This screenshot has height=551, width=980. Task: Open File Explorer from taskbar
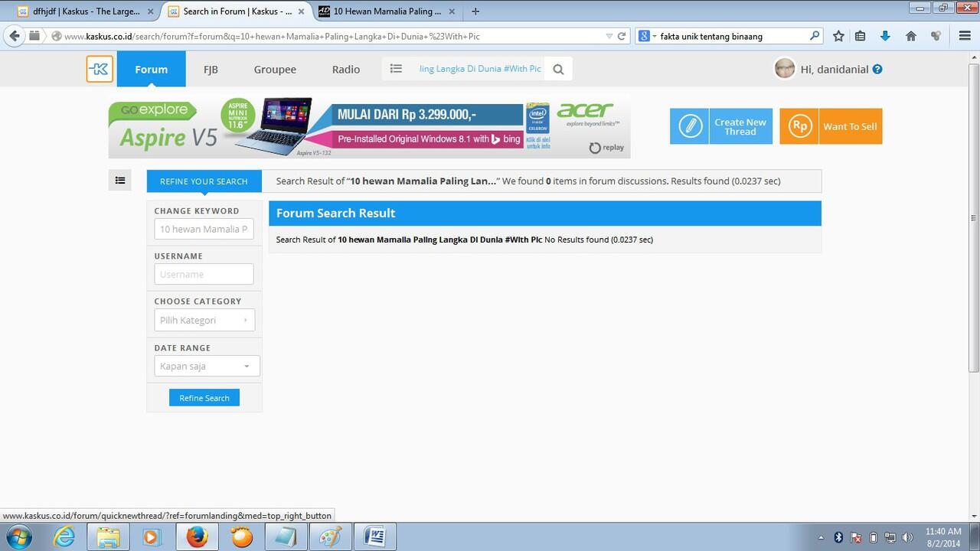click(109, 537)
